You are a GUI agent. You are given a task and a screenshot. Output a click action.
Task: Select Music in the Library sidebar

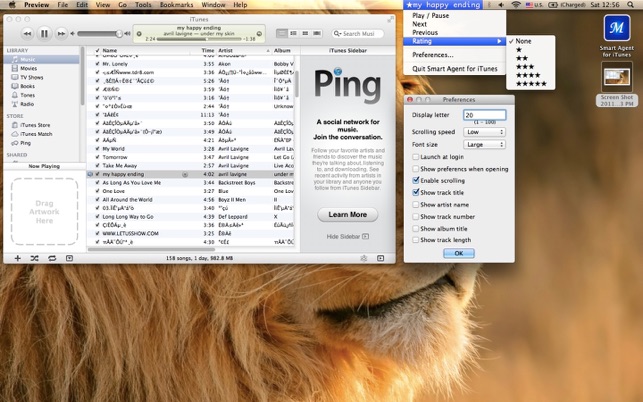41,59
